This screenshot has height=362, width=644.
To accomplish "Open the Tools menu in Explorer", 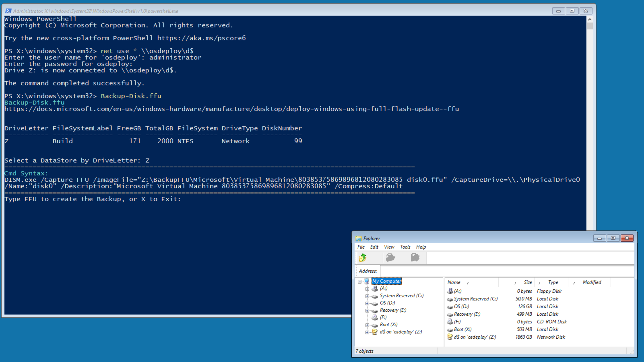I will [405, 247].
